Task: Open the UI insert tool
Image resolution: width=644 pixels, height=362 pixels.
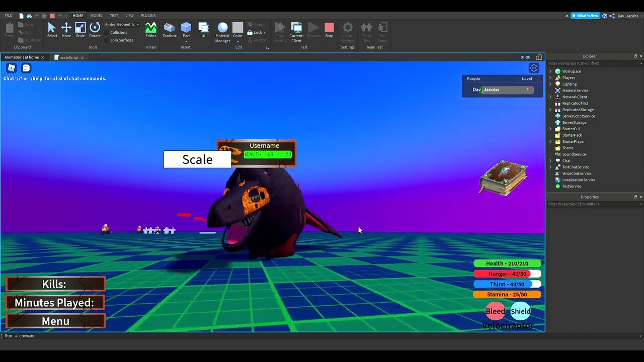Action: pos(203,30)
